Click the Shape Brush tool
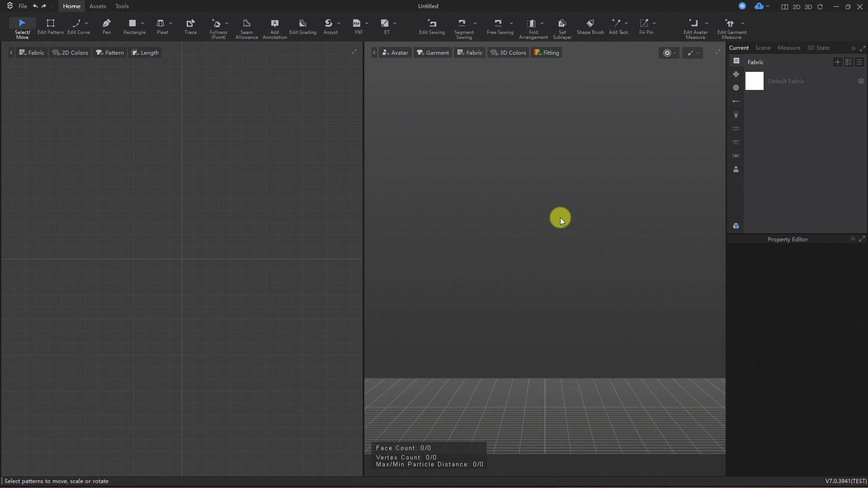Image resolution: width=868 pixels, height=488 pixels. pyautogui.click(x=590, y=26)
